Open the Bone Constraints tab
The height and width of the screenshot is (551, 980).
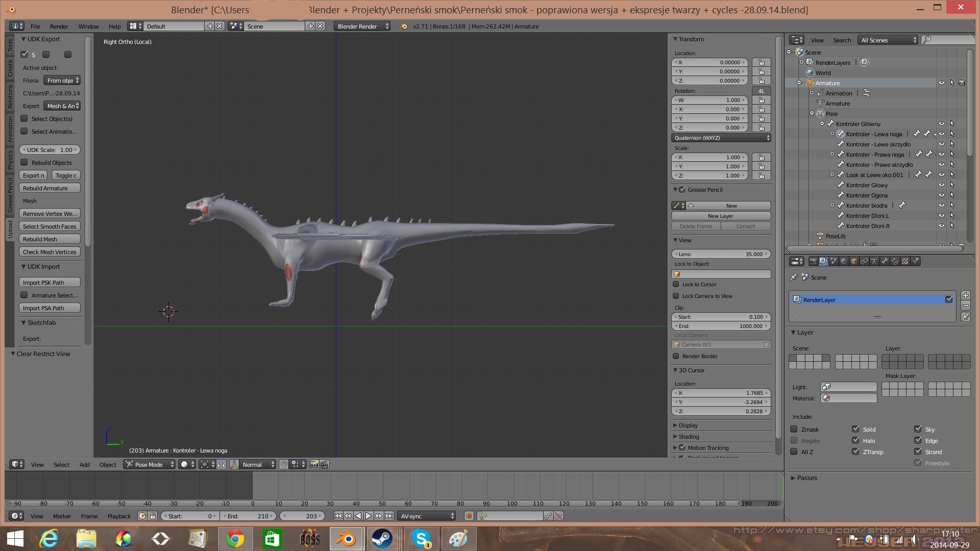(x=895, y=261)
